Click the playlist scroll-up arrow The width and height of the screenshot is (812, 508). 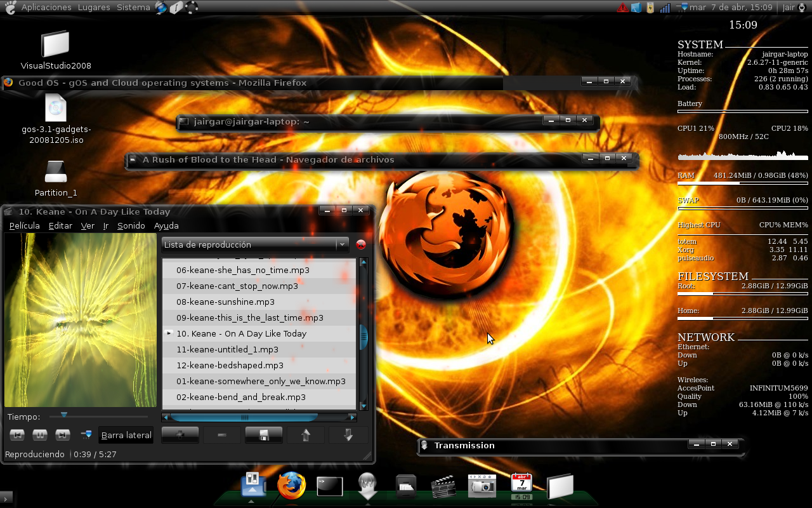pos(363,262)
